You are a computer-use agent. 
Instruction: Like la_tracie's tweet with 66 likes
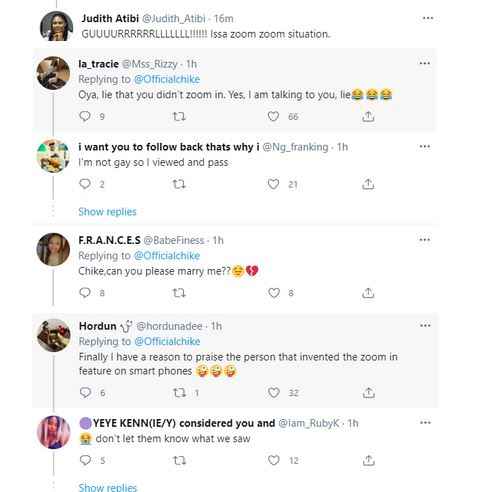273,116
